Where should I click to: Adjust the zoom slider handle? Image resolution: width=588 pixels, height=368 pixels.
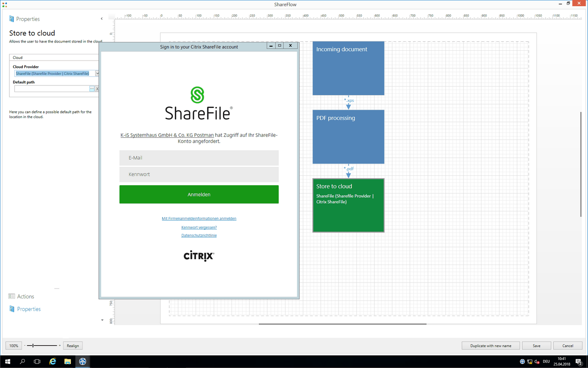(33, 346)
